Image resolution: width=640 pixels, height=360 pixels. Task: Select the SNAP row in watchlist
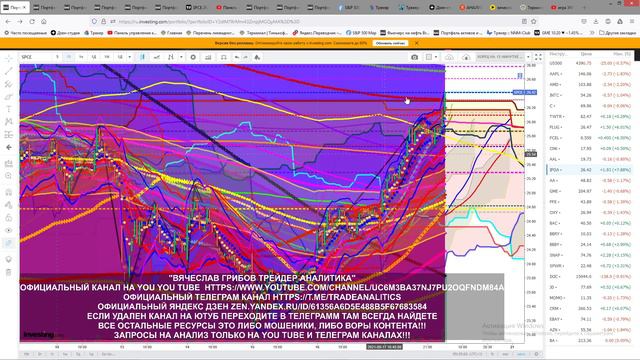(x=589, y=255)
